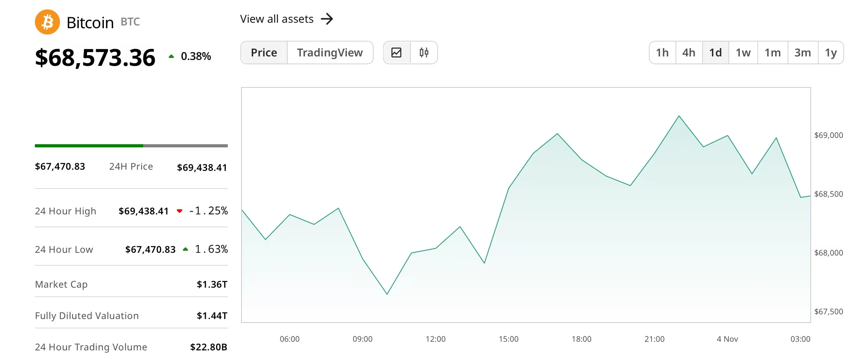
Task: Show the 1y price range
Action: click(831, 53)
